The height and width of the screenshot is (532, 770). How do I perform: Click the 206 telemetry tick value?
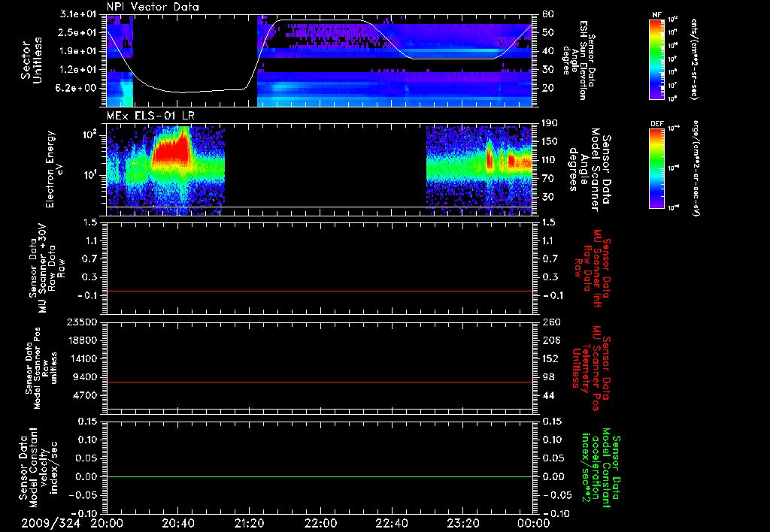(x=551, y=340)
